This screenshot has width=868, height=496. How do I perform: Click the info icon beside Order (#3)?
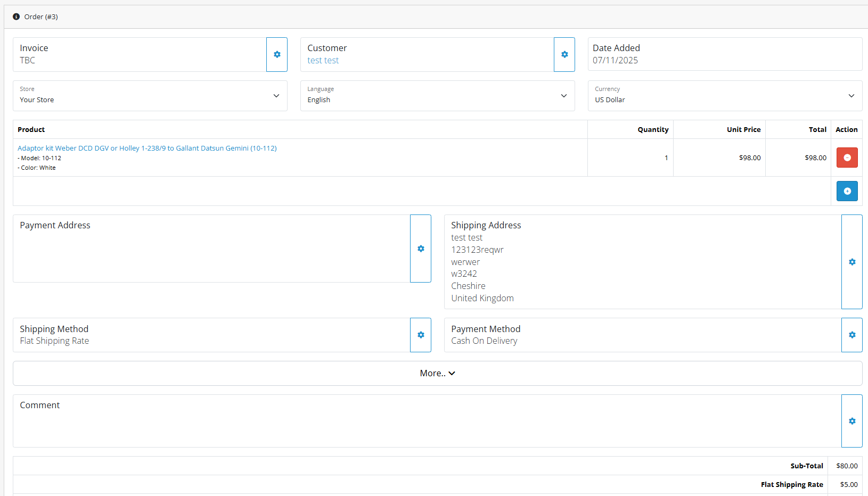coord(16,16)
